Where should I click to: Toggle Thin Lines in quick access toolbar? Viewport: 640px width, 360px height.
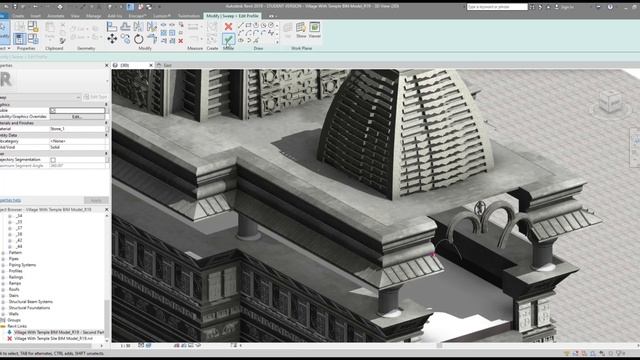pyautogui.click(x=130, y=7)
